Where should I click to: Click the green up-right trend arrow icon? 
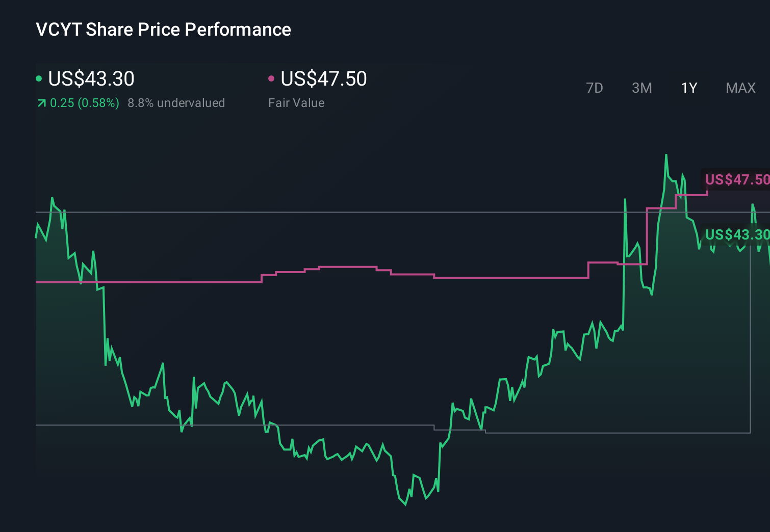pyautogui.click(x=41, y=103)
